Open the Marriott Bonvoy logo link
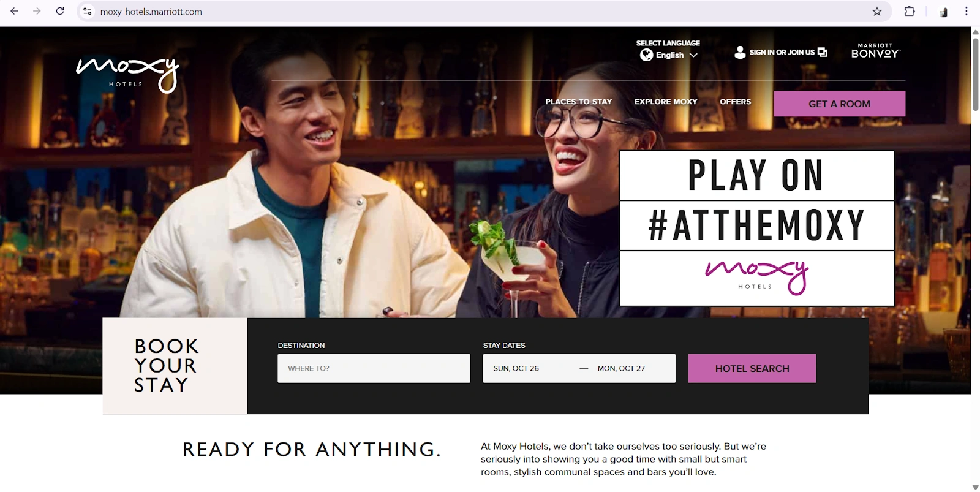This screenshot has height=492, width=980. (x=875, y=51)
